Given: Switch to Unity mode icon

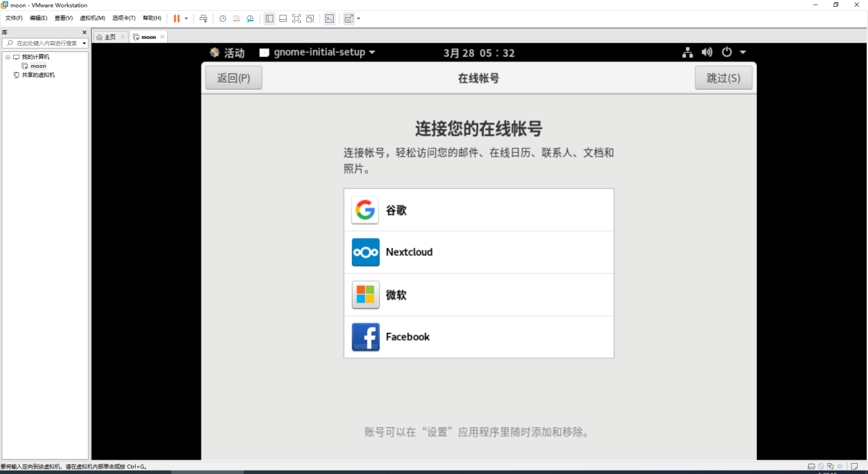Looking at the screenshot, I should coord(310,18).
